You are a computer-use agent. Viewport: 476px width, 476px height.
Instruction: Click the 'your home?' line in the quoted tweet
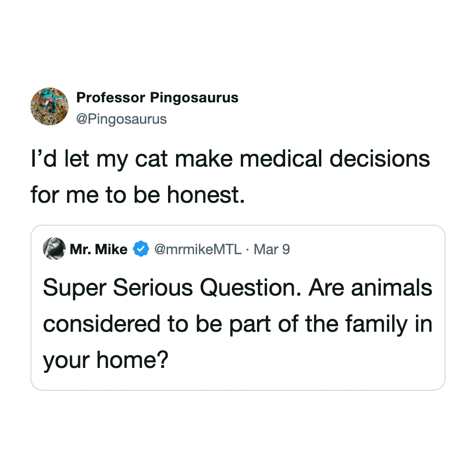[106, 361]
